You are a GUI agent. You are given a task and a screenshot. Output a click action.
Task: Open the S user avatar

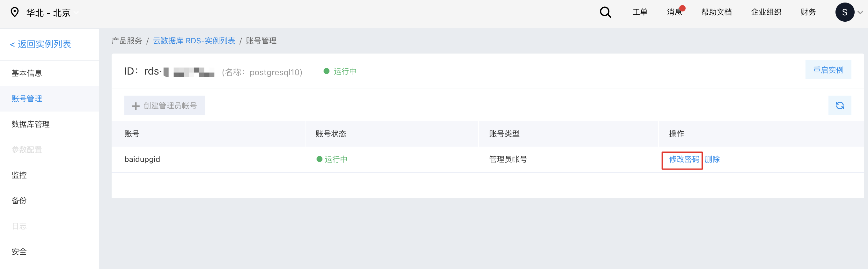[844, 12]
